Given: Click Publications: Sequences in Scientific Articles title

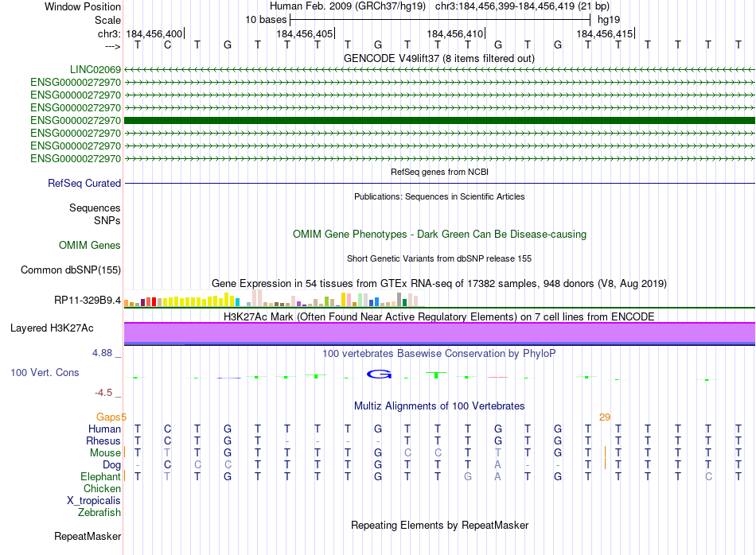Looking at the screenshot, I should tap(439, 196).
